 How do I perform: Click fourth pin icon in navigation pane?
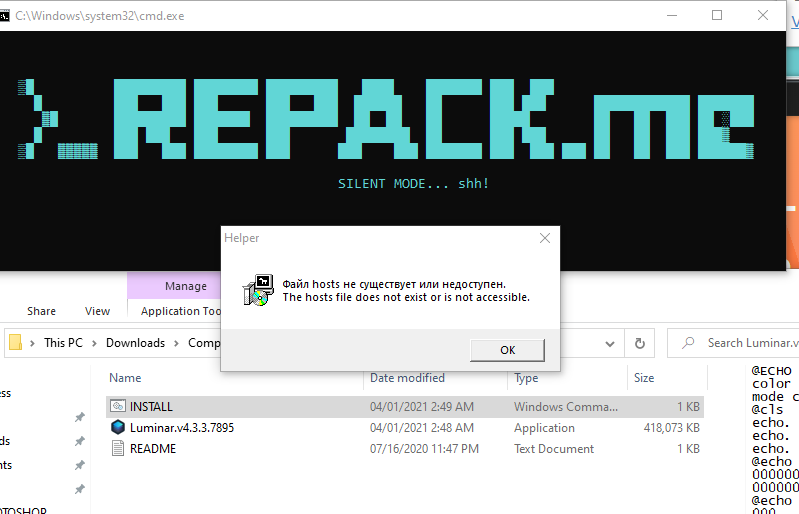pyautogui.click(x=79, y=489)
